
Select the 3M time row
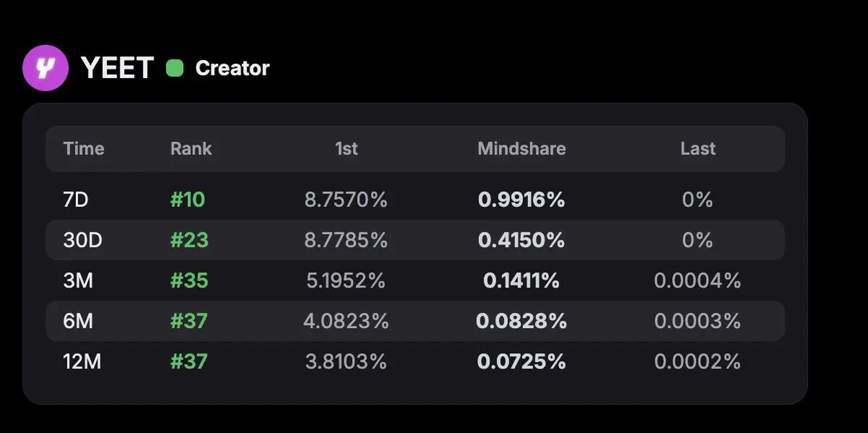coord(78,280)
